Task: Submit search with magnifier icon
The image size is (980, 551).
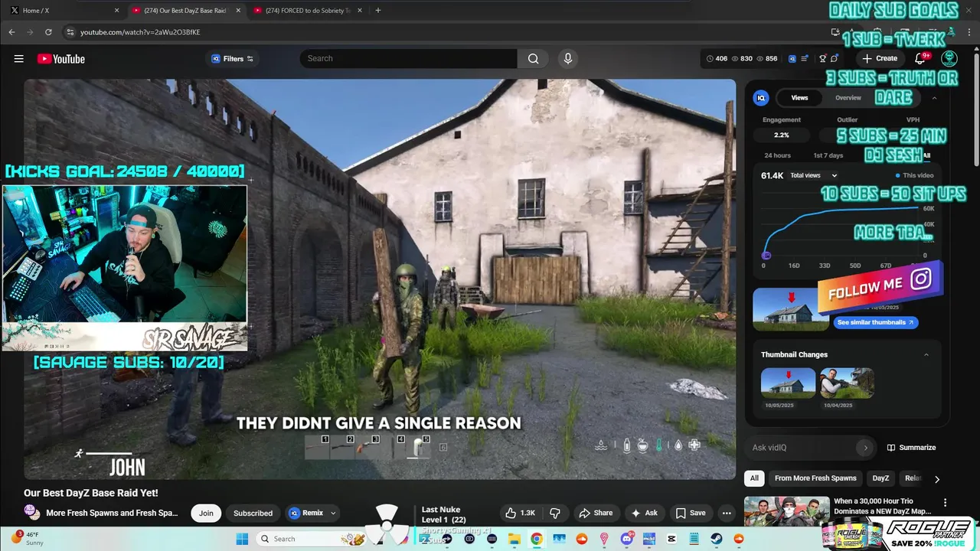Action: point(533,59)
